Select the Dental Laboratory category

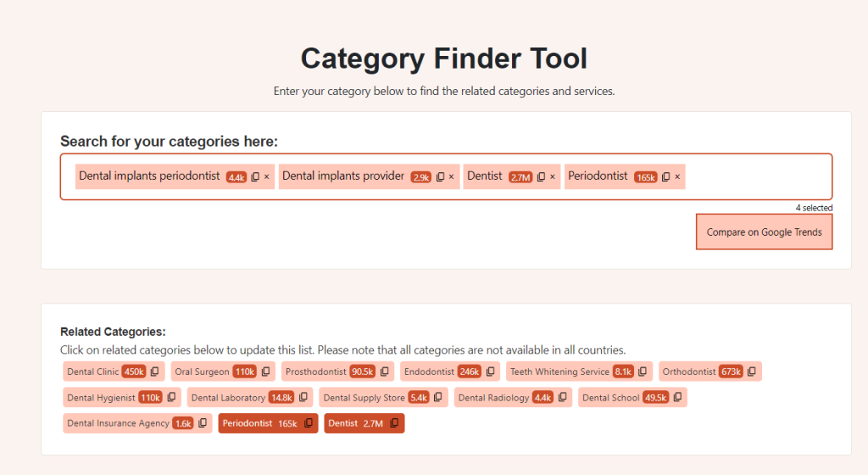227,398
